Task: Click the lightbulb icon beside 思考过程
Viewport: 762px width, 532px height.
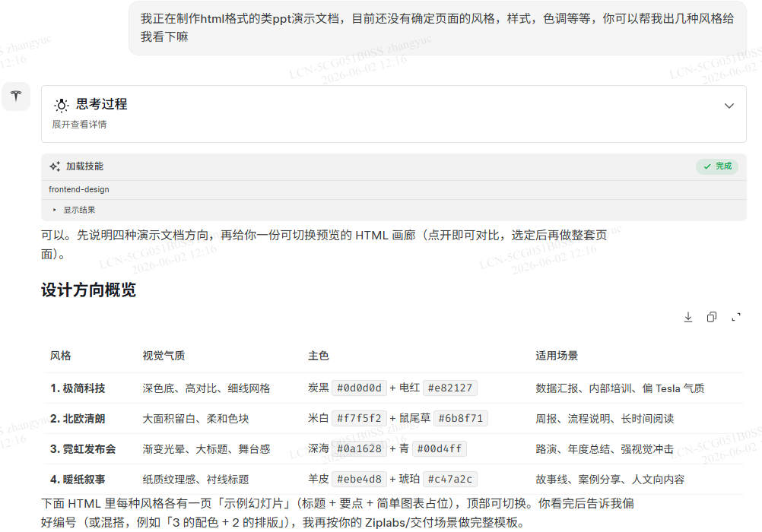Action: pyautogui.click(x=62, y=104)
